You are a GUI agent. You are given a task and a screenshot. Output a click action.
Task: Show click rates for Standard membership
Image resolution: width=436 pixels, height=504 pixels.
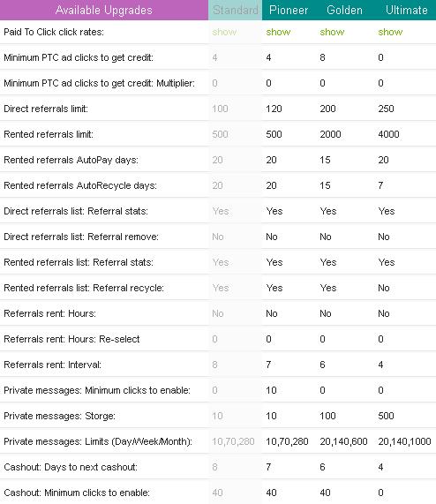[x=224, y=32]
